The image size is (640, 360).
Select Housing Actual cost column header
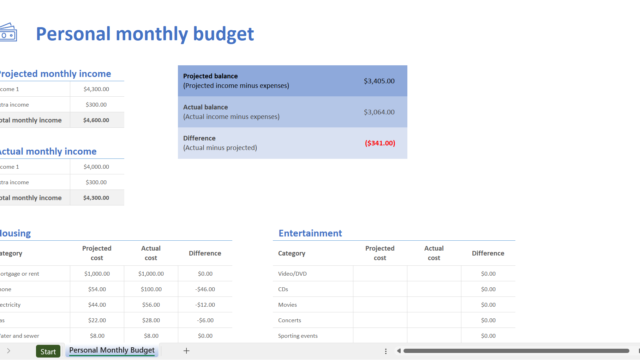tap(151, 253)
